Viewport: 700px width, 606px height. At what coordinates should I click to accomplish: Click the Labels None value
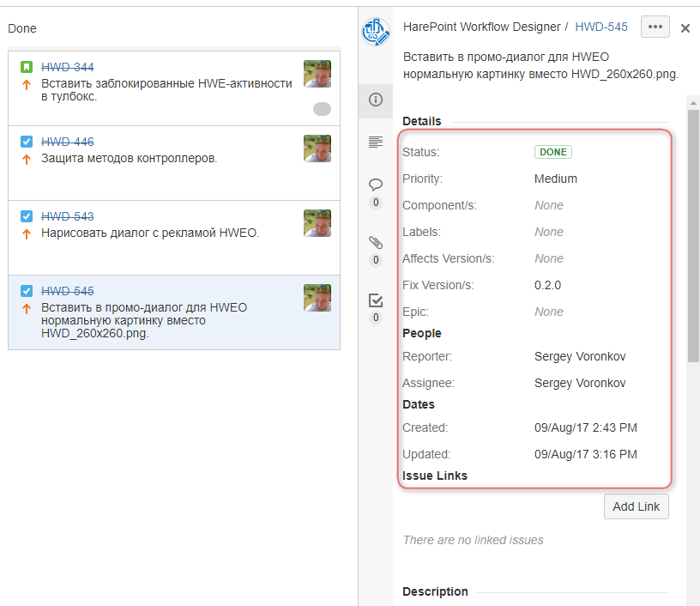(549, 232)
